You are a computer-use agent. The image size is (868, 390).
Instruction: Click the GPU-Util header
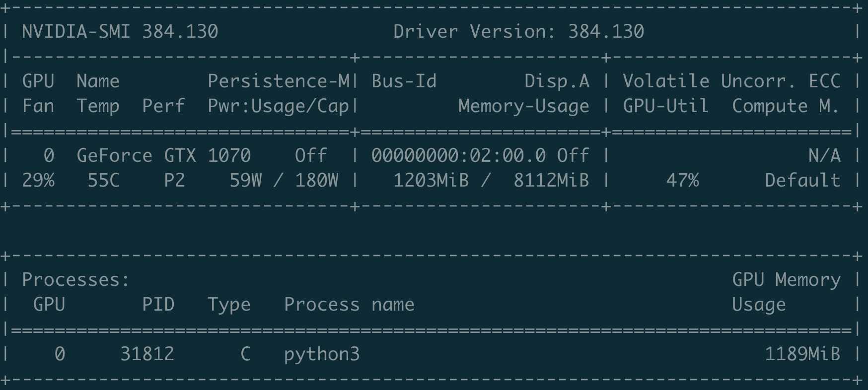665,106
